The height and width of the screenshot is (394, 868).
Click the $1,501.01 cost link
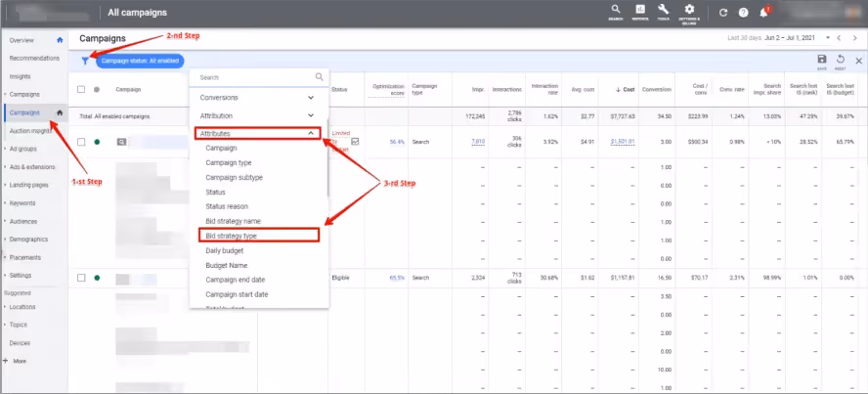623,142
